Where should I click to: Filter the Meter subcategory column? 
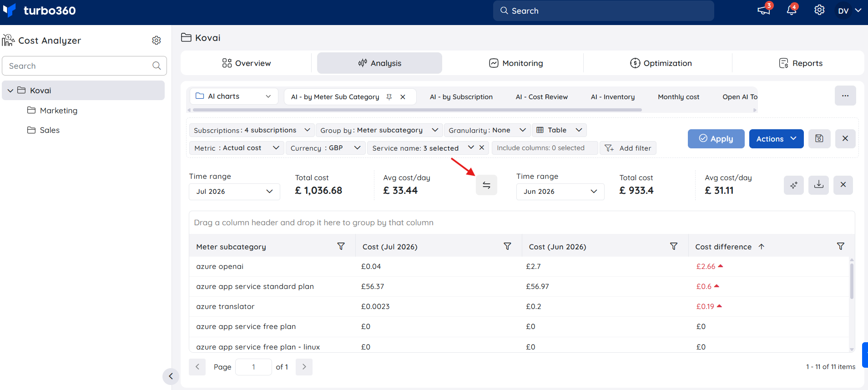point(341,246)
